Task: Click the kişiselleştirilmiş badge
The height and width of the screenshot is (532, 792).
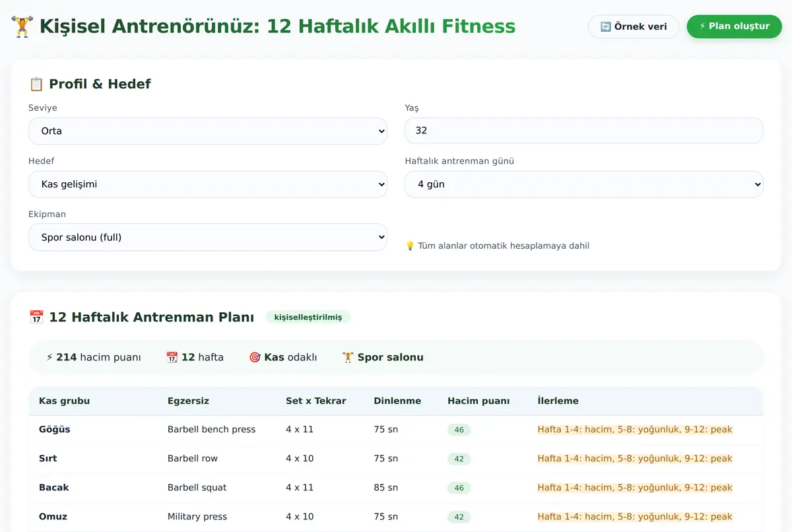Action: click(x=308, y=317)
